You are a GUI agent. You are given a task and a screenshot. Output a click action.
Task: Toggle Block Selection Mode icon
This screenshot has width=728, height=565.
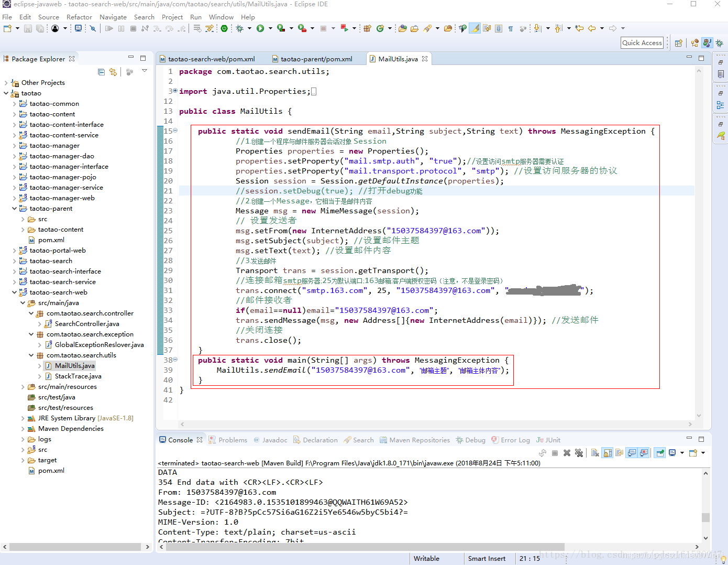498,28
